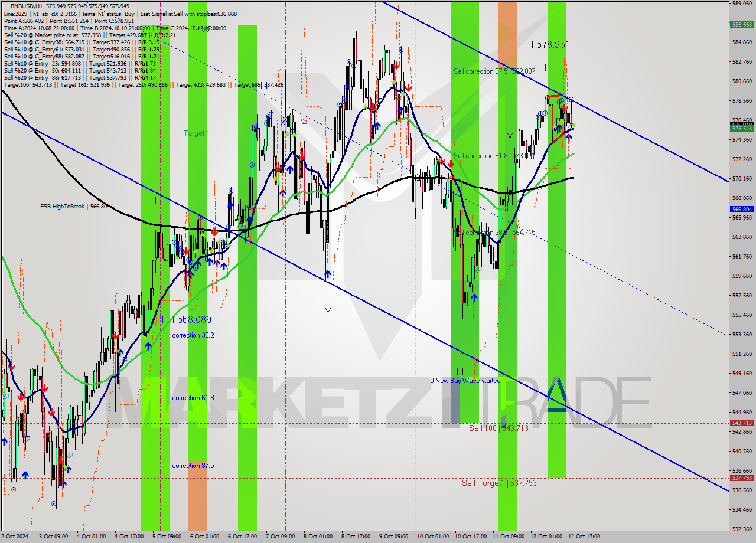Click the '3 Oct 09:00' time axis label
Image resolution: width=756 pixels, height=543 pixels.
point(54,537)
